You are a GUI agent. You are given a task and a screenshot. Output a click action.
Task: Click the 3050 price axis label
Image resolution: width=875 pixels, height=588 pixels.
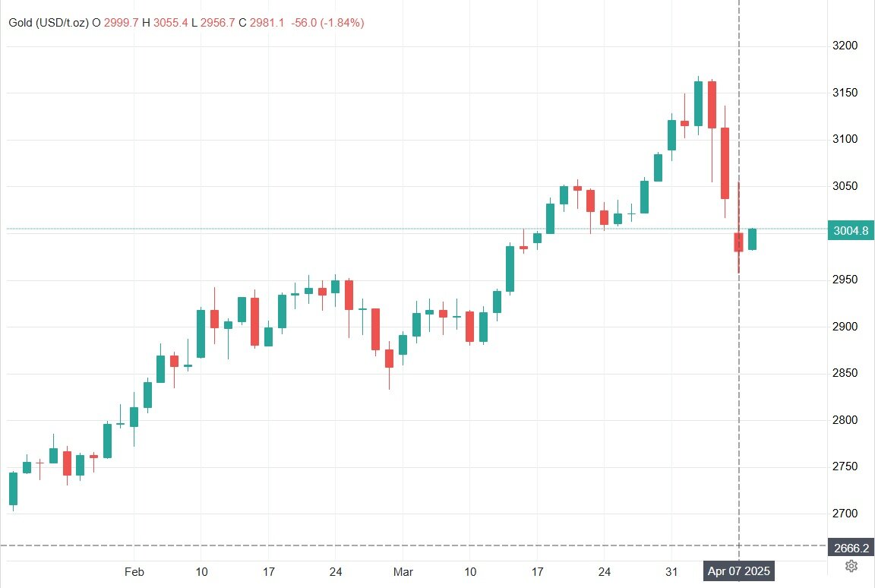click(x=845, y=186)
